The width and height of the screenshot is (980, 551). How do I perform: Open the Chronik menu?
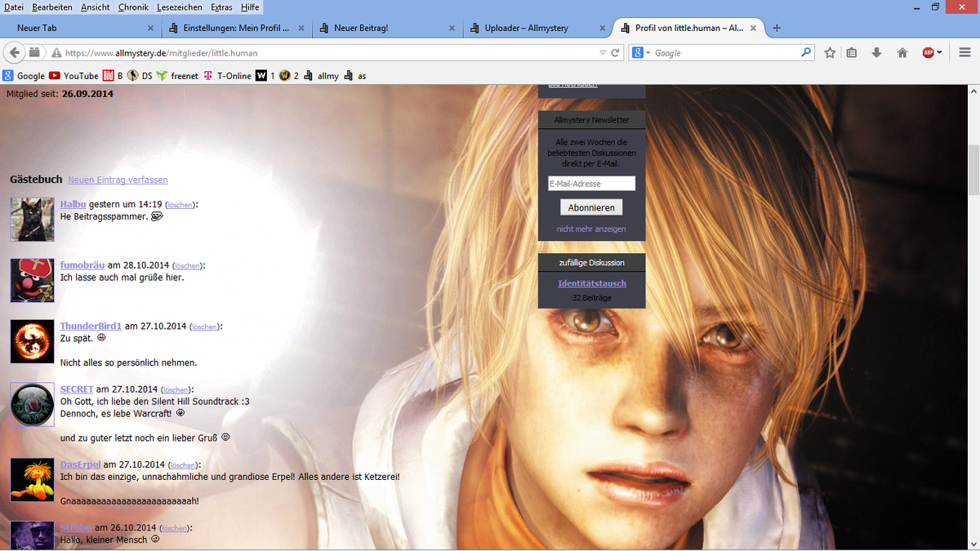coord(133,7)
